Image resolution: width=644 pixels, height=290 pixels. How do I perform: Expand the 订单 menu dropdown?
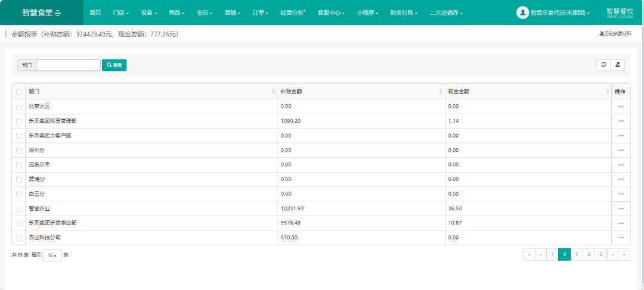tap(261, 13)
